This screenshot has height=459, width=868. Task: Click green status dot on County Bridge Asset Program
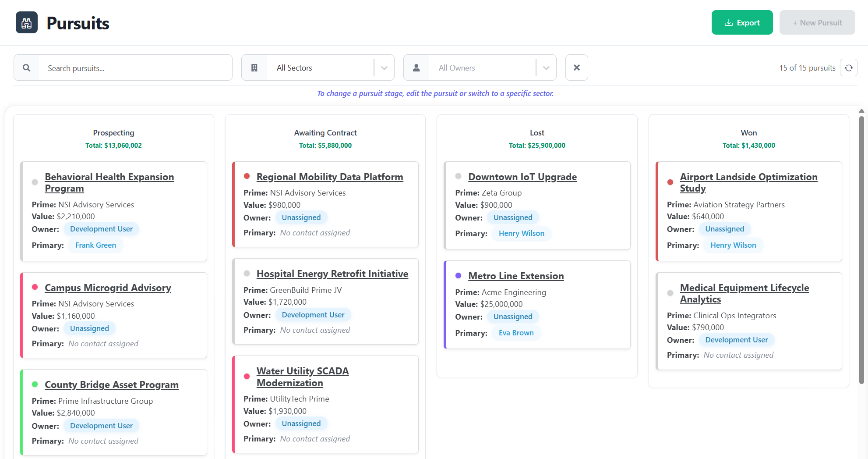point(35,384)
